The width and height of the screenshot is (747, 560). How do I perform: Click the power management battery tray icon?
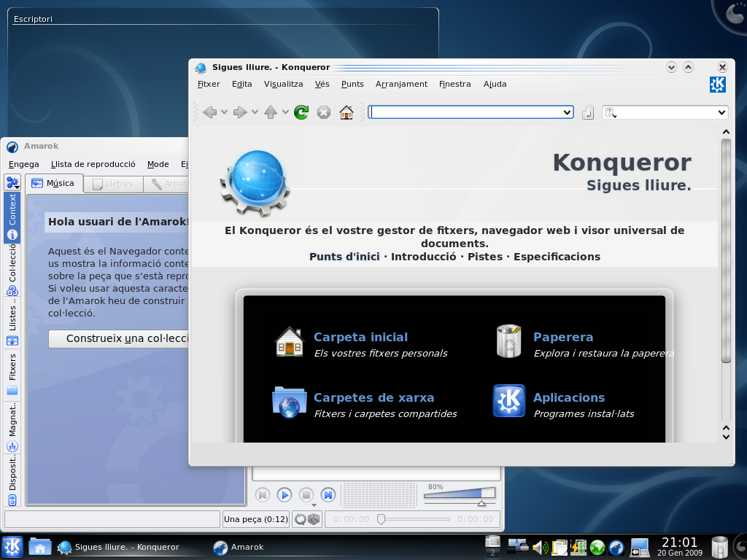(578, 548)
